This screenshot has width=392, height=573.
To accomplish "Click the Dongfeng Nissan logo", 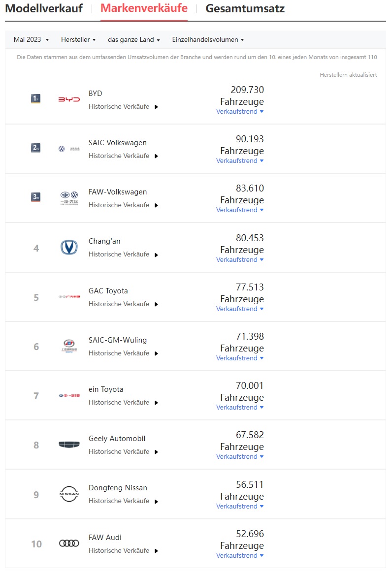I will 69,494.
